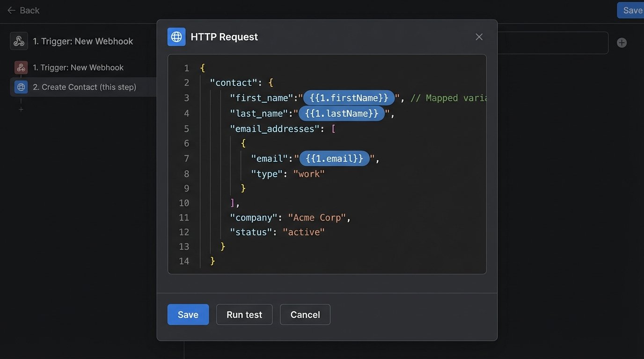This screenshot has height=359, width=644.
Task: Close the HTTP Request dialog
Action: [x=479, y=37]
